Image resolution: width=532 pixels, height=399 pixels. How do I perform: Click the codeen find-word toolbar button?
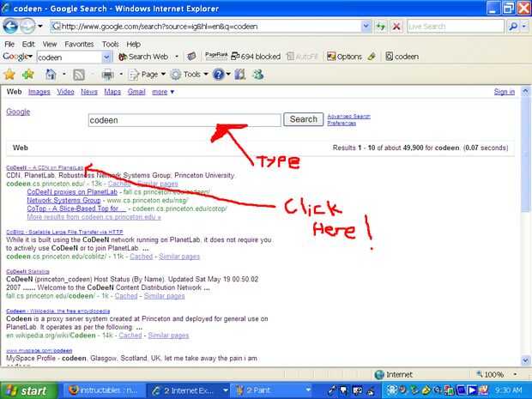[402, 57]
